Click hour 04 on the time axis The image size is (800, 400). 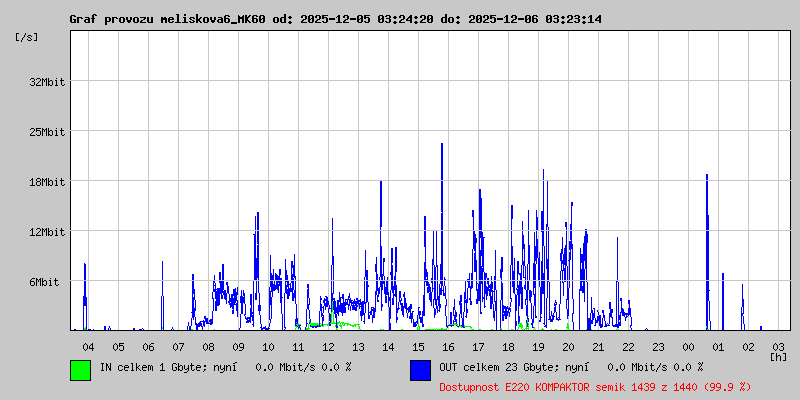tap(88, 346)
